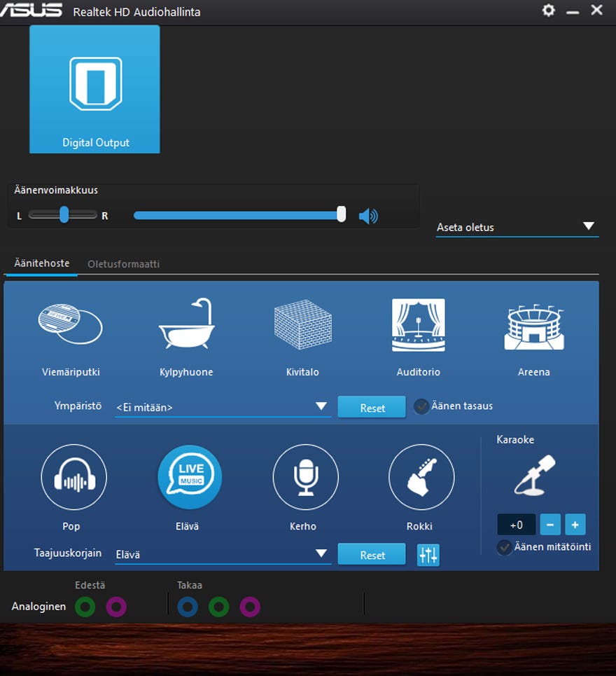The image size is (616, 676).
Task: Open settings with the gear icon
Action: point(548,10)
